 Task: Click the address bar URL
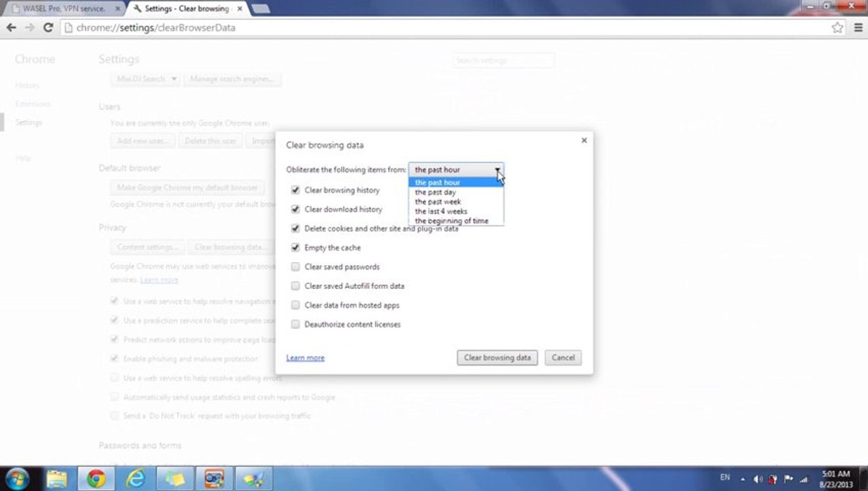click(156, 28)
